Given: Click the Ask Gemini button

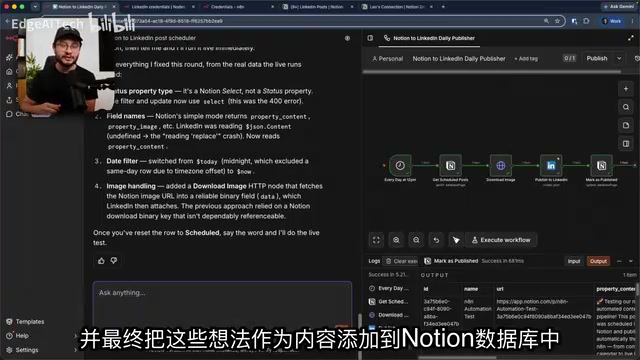Looking at the screenshot, I should 618,7.
